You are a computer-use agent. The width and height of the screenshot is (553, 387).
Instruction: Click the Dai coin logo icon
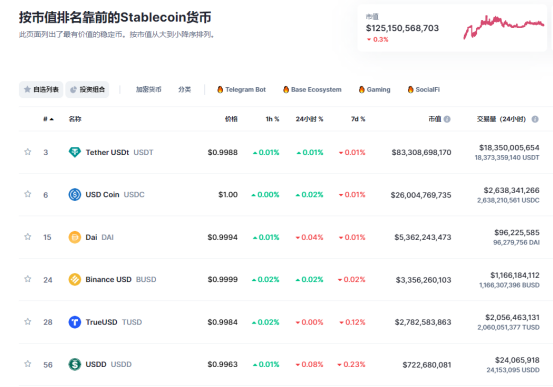click(74, 237)
